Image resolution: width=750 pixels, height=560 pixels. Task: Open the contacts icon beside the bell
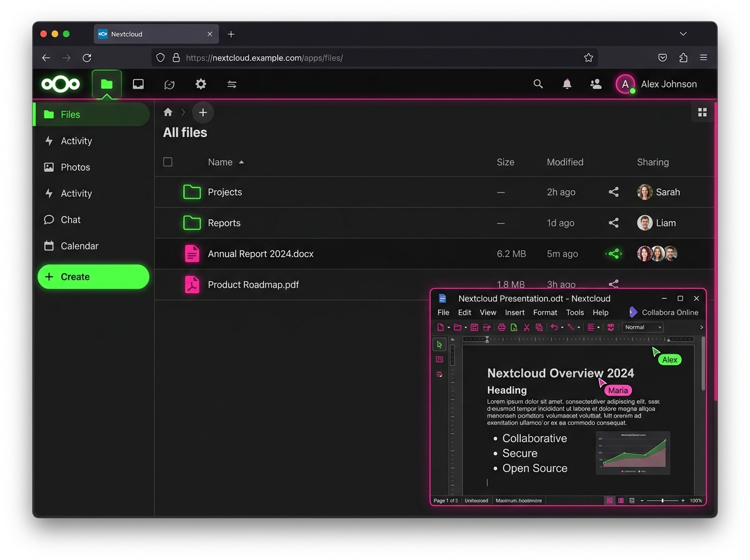pos(596,84)
